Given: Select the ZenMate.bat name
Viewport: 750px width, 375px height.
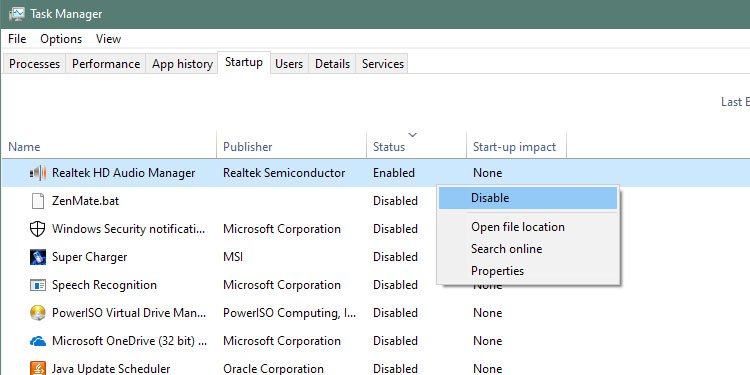Looking at the screenshot, I should pyautogui.click(x=86, y=201).
